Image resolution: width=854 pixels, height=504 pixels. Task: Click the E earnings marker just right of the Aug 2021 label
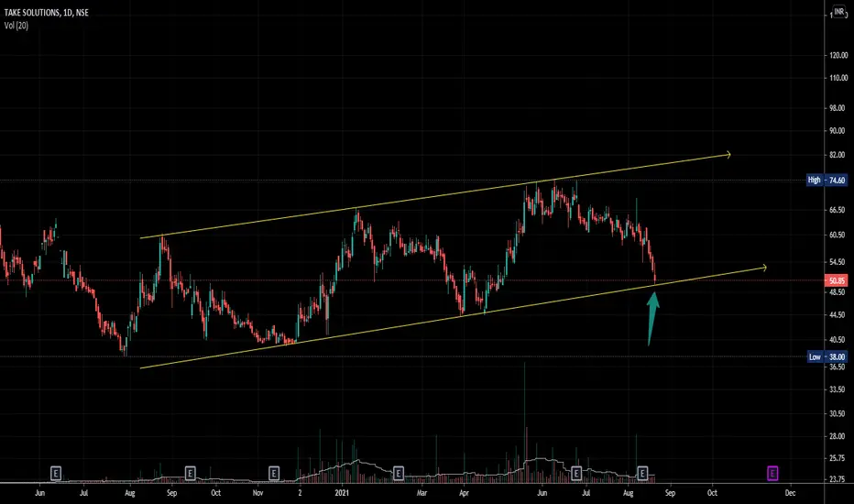tap(642, 473)
